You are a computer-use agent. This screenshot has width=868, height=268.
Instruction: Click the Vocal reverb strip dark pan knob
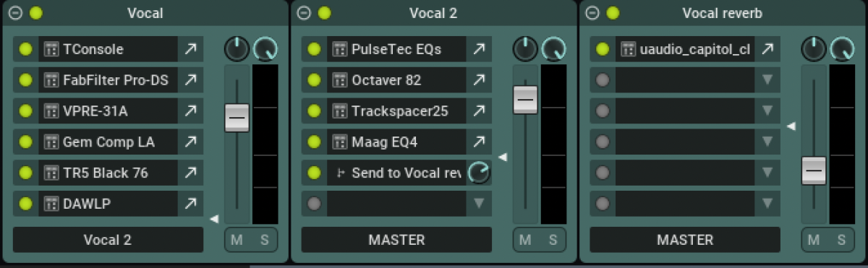pyautogui.click(x=814, y=49)
